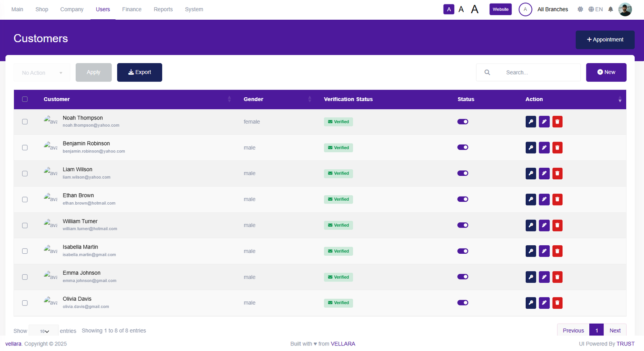Click the edit pencil icon for Olivia Davis

544,303
